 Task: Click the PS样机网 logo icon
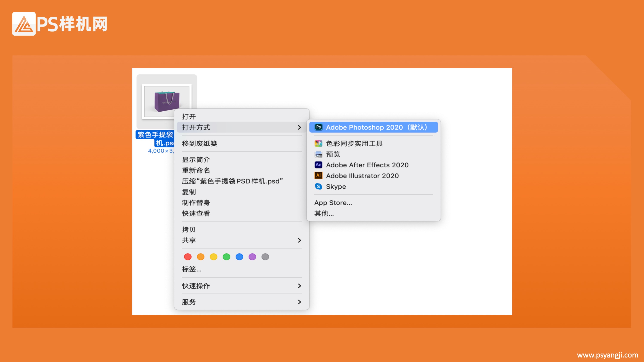24,24
